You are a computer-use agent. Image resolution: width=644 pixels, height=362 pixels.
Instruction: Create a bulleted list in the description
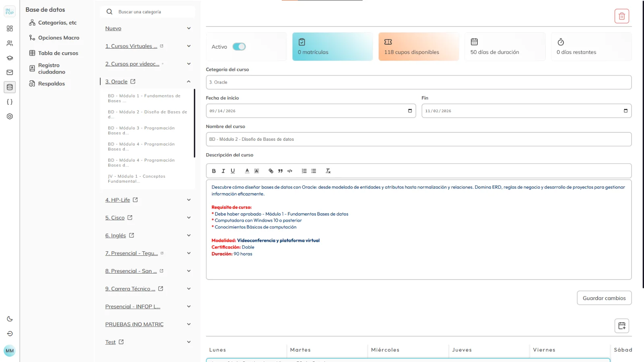314,171
